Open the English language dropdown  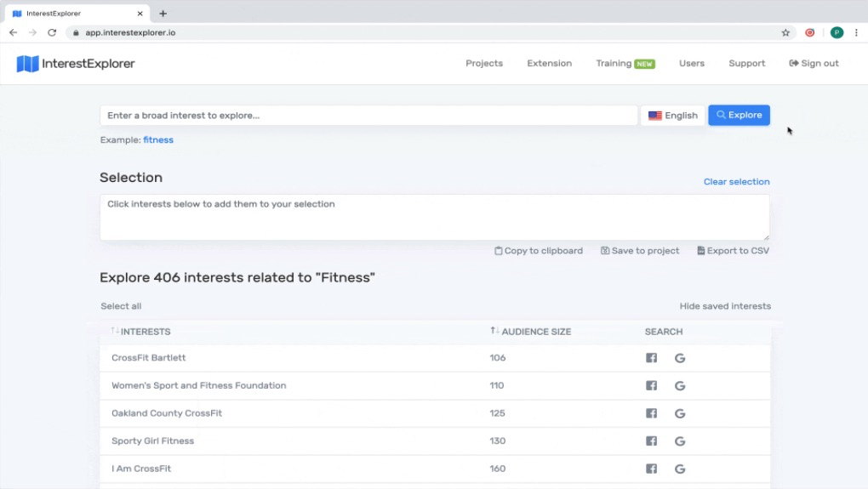[x=672, y=115]
